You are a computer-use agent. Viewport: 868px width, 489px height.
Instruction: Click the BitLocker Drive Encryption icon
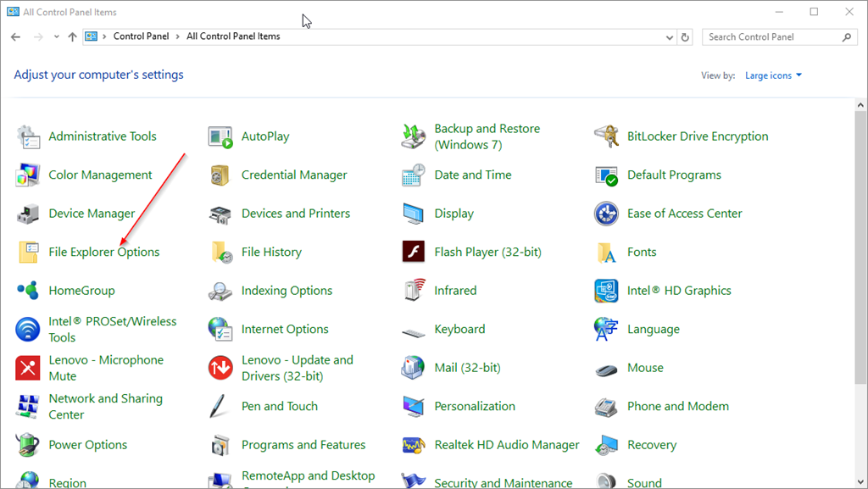tap(606, 136)
